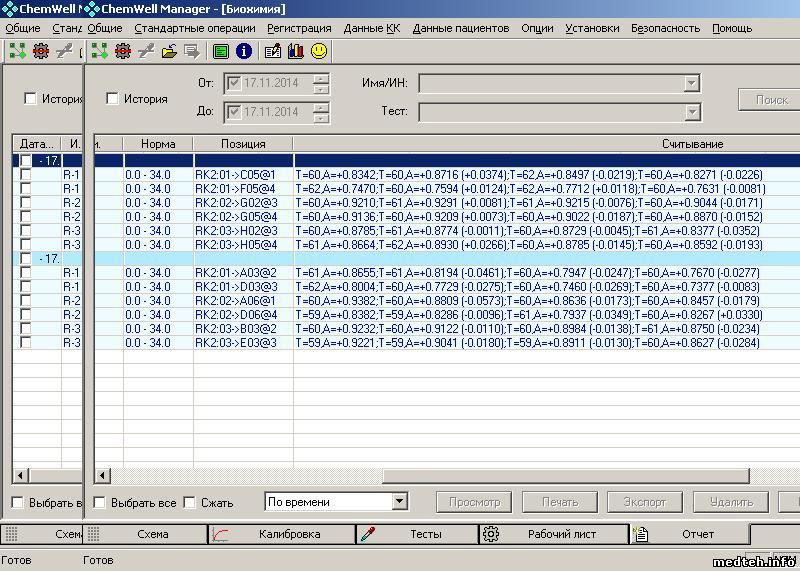Expand the Имя/ИН combo box
The width and height of the screenshot is (800, 572).
691,83
